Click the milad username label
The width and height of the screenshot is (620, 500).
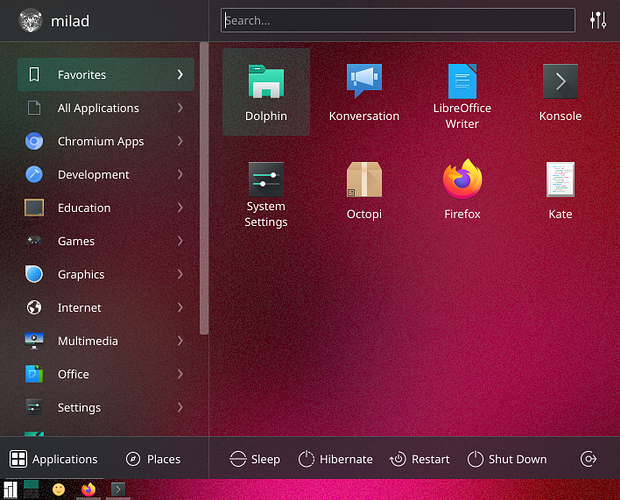click(x=70, y=21)
